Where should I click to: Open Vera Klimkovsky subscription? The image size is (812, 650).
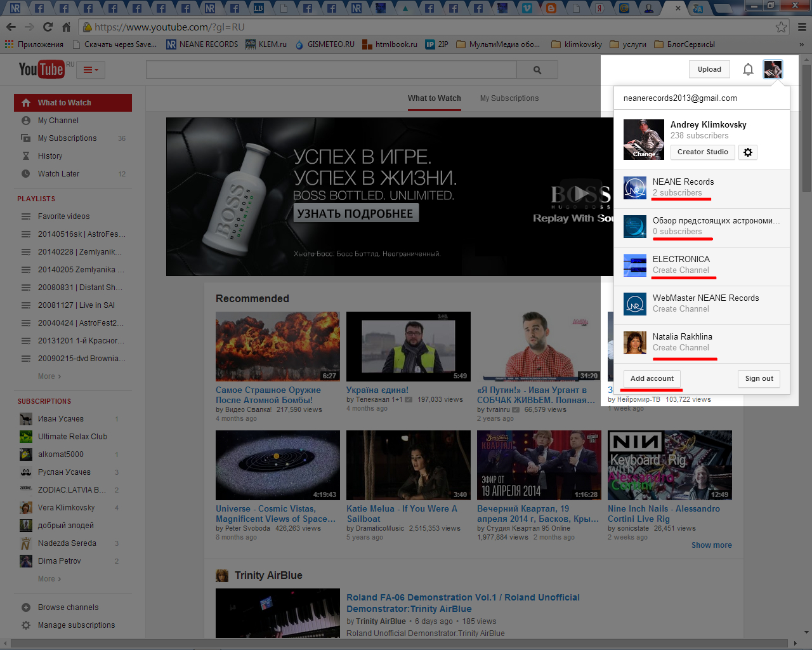tap(73, 508)
